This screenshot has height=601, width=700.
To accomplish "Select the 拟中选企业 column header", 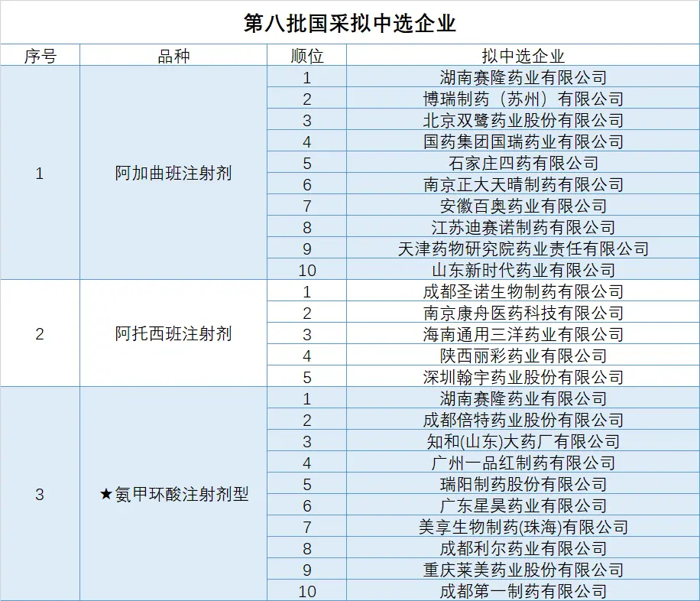I will [523, 57].
